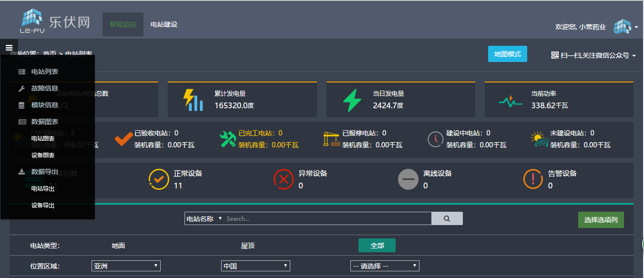The image size is (644, 278).
Task: Click the red abnormal devices X icon
Action: (x=284, y=179)
